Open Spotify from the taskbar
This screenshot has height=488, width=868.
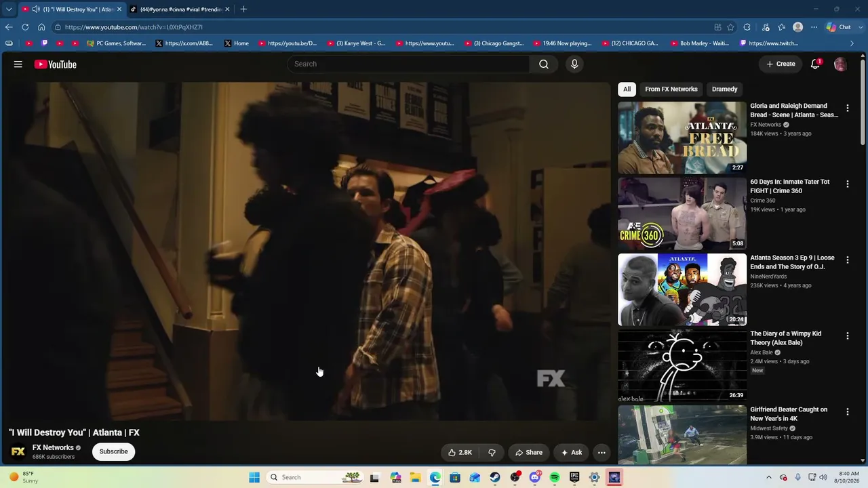click(555, 477)
